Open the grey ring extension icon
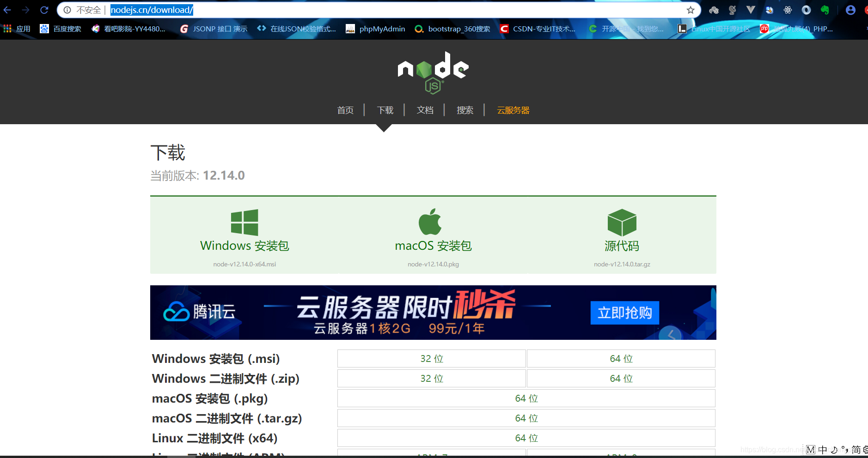The image size is (868, 458). click(x=807, y=10)
